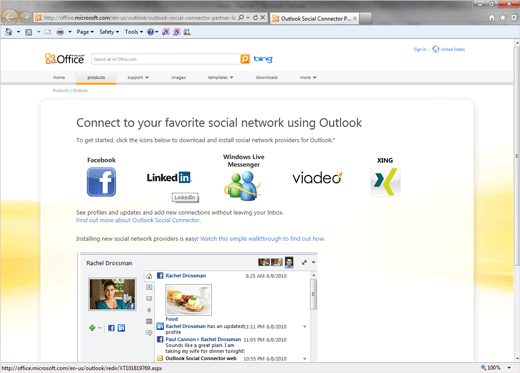Screen dimensions: 520x373
Task: Click the browser back arrow button
Action: click(10, 17)
